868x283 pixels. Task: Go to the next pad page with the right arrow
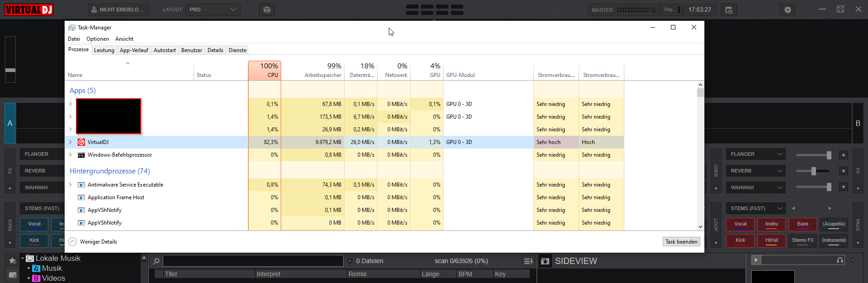[x=830, y=208]
